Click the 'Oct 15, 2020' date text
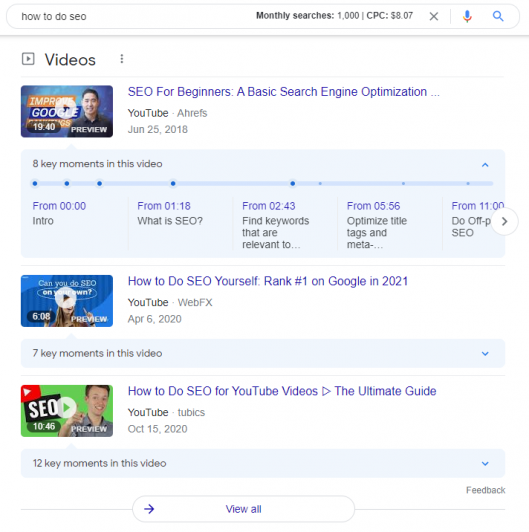This screenshot has height=532, width=529. [157, 429]
